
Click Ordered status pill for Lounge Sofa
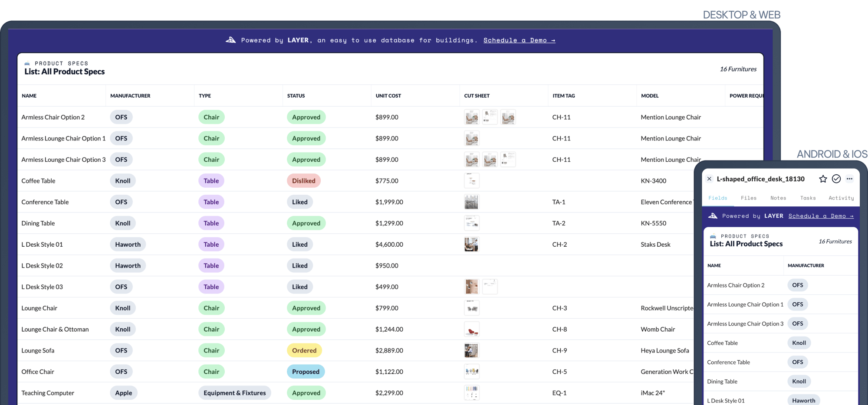(304, 350)
